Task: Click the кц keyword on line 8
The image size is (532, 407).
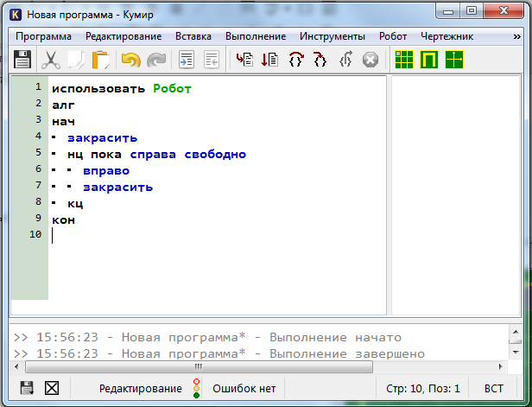Action: pos(75,204)
